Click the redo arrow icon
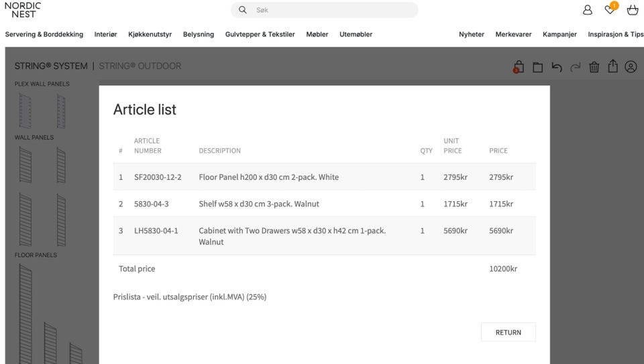 tap(575, 67)
